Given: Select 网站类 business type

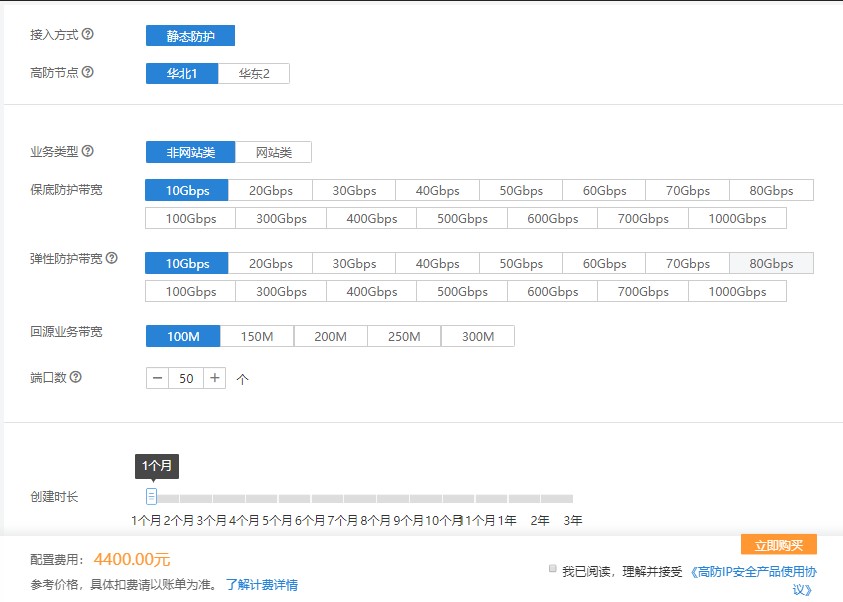Looking at the screenshot, I should tap(273, 152).
